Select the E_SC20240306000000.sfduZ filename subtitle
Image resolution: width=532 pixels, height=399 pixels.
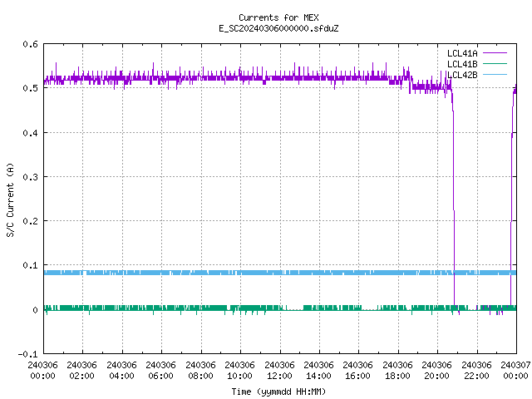pyautogui.click(x=278, y=28)
